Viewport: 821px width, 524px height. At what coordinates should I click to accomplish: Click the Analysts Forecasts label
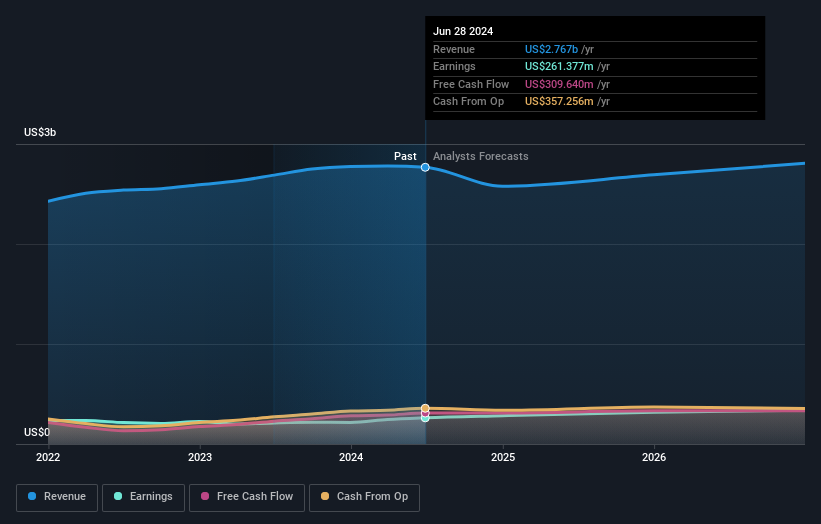coord(481,156)
